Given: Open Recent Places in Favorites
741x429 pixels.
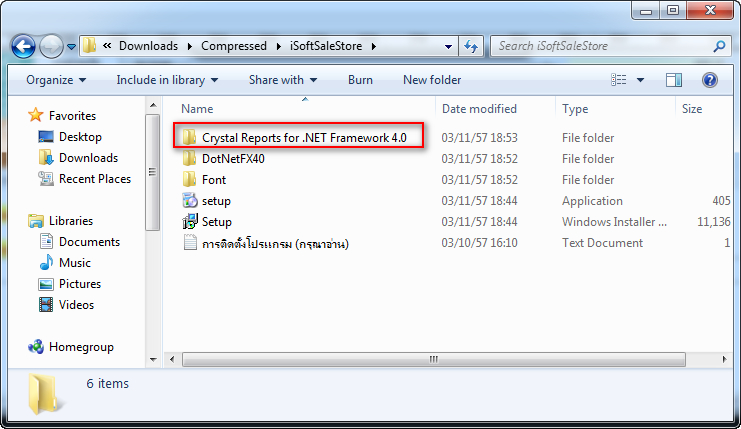Looking at the screenshot, I should (x=95, y=179).
